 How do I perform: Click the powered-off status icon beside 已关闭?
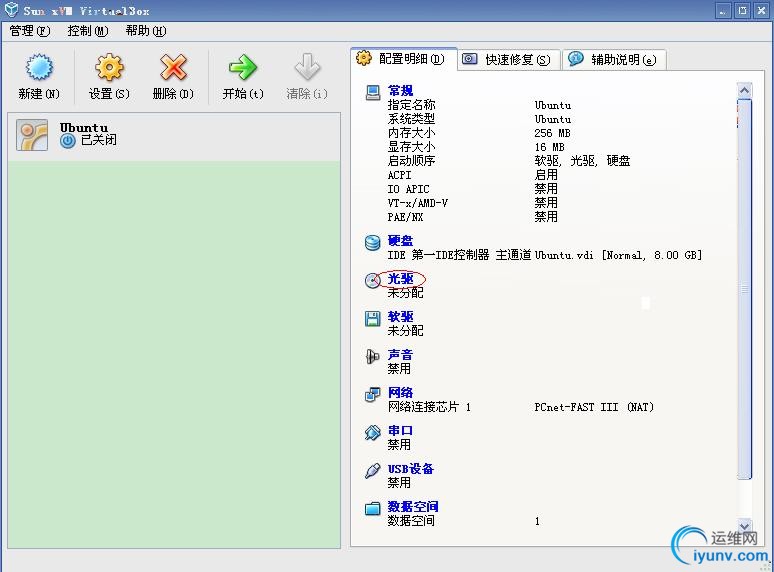(68, 141)
